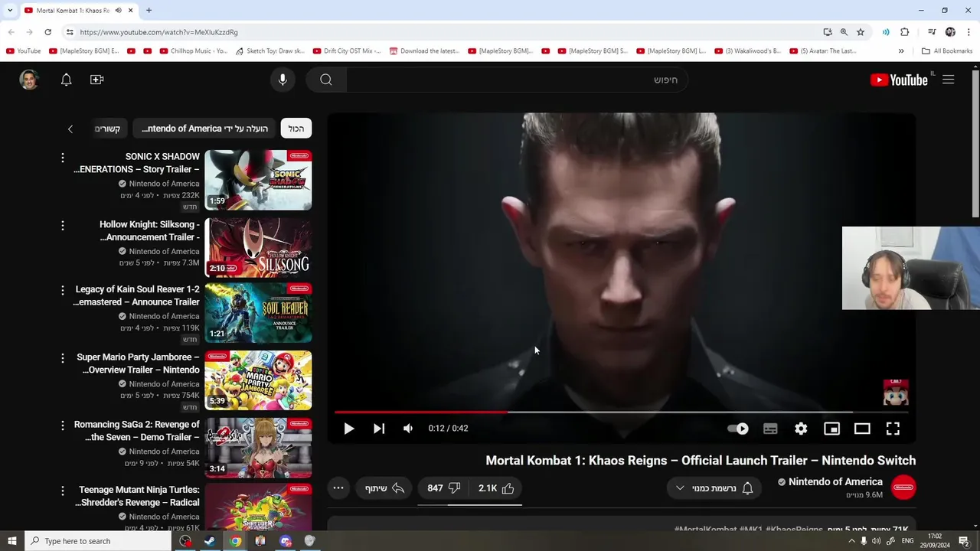Open YouTube notifications bell
The image size is (980, 551).
click(66, 80)
